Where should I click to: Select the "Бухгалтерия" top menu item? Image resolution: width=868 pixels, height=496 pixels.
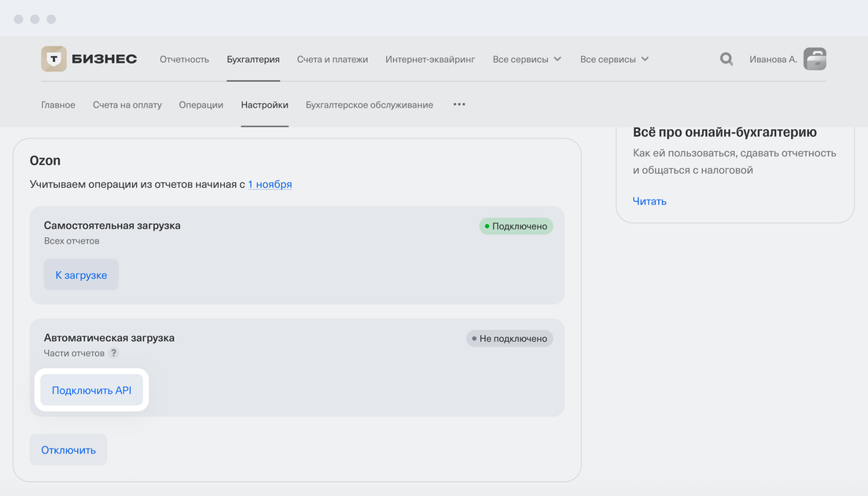(x=253, y=59)
